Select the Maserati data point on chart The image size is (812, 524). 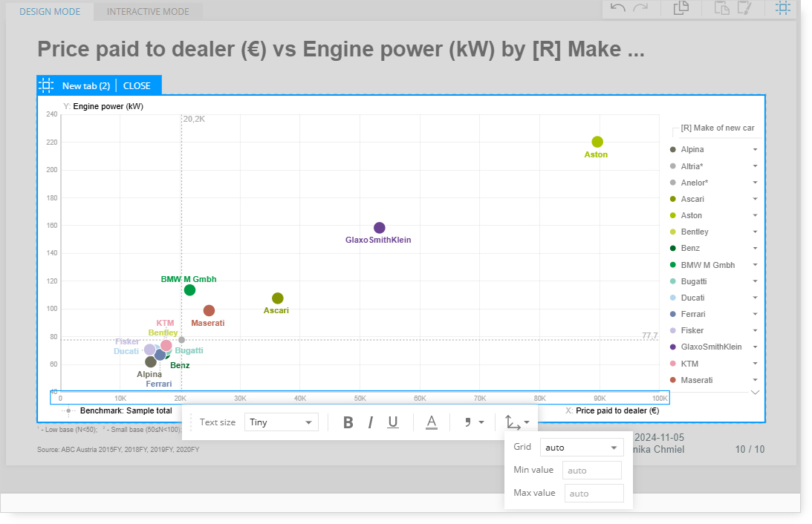[209, 310]
